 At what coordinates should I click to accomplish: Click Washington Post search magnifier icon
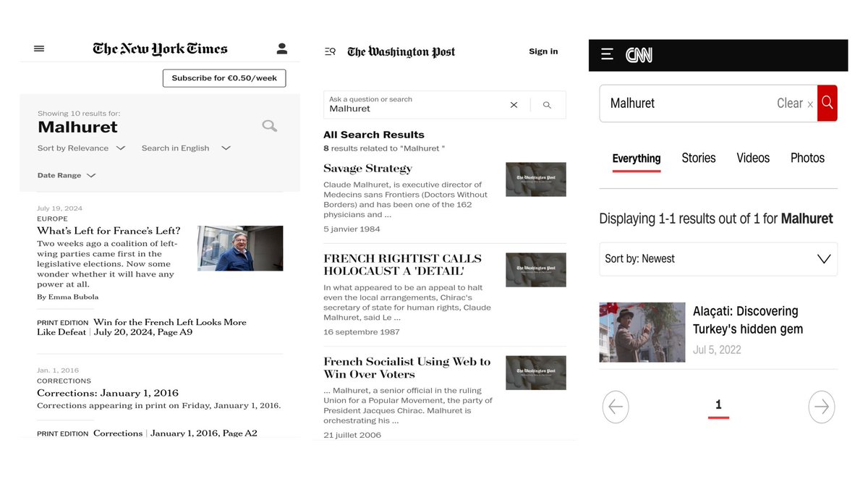[547, 105]
